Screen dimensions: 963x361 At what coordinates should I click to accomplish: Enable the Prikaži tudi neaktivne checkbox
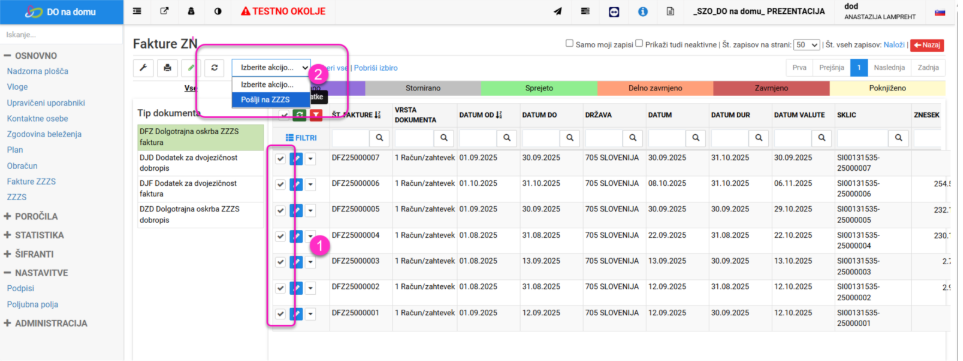click(x=639, y=44)
